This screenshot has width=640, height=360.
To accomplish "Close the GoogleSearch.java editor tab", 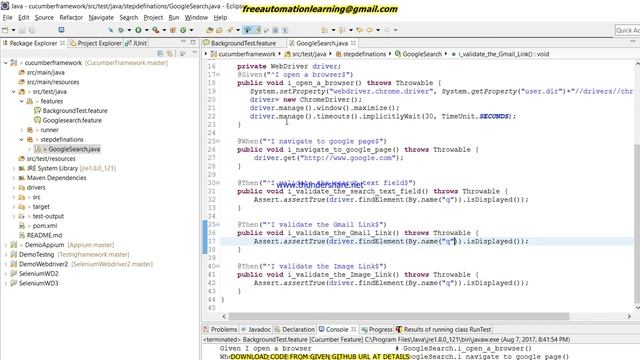I will (x=353, y=43).
